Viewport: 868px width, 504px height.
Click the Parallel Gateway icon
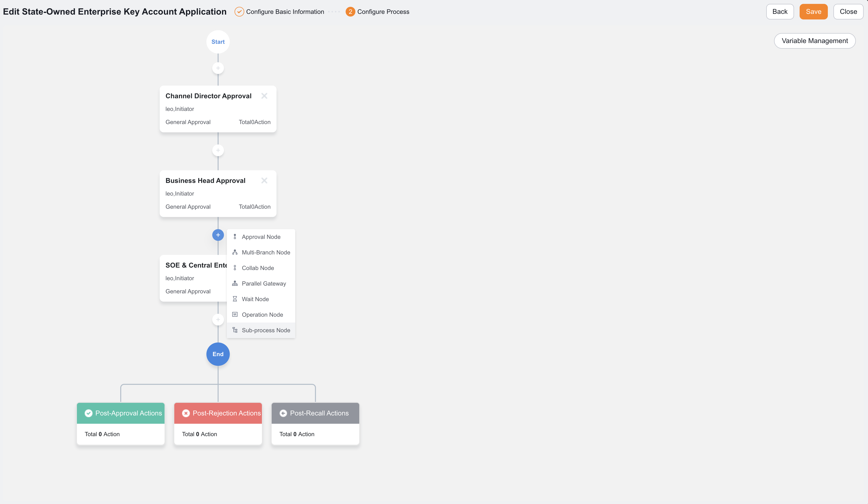235,283
